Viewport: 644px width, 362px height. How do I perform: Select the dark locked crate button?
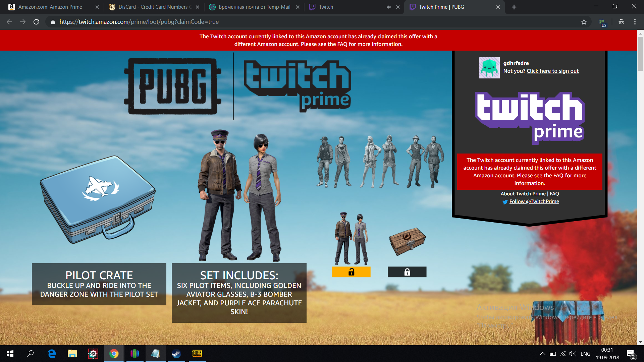[x=407, y=272]
